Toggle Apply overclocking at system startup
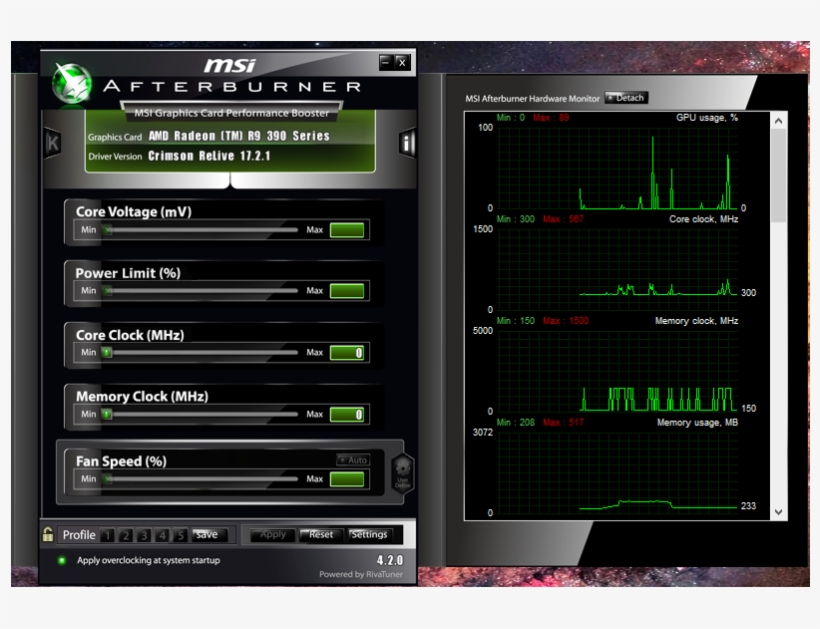The width and height of the screenshot is (820, 629). click(62, 560)
